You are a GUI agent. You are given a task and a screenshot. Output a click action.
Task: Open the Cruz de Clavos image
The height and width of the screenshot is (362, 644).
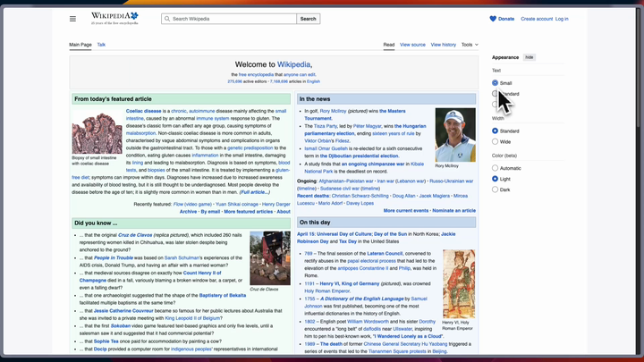click(270, 258)
